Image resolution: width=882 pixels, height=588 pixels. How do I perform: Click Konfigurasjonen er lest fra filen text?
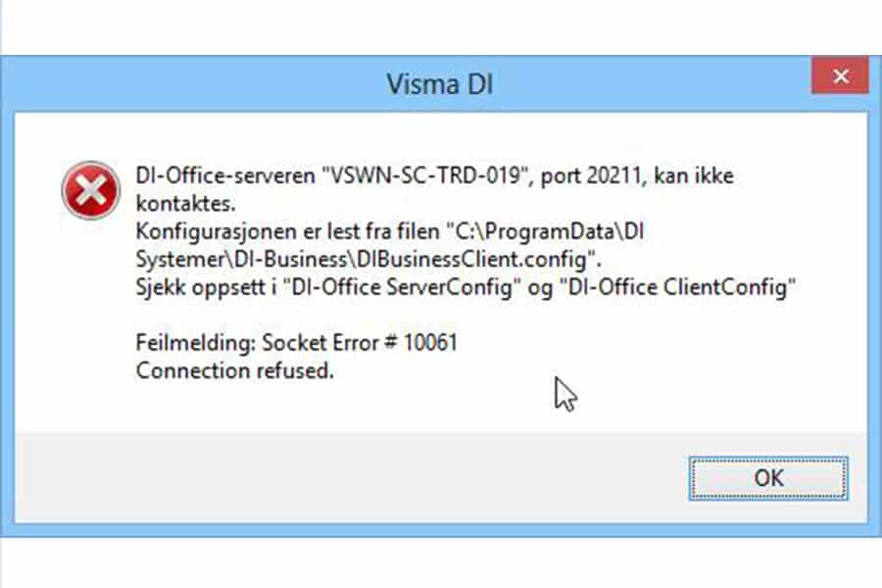click(287, 232)
